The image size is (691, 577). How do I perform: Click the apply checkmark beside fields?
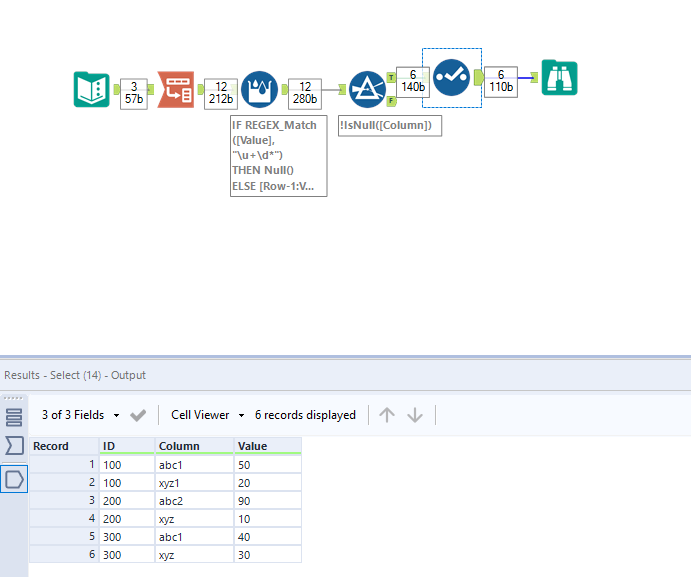[138, 415]
